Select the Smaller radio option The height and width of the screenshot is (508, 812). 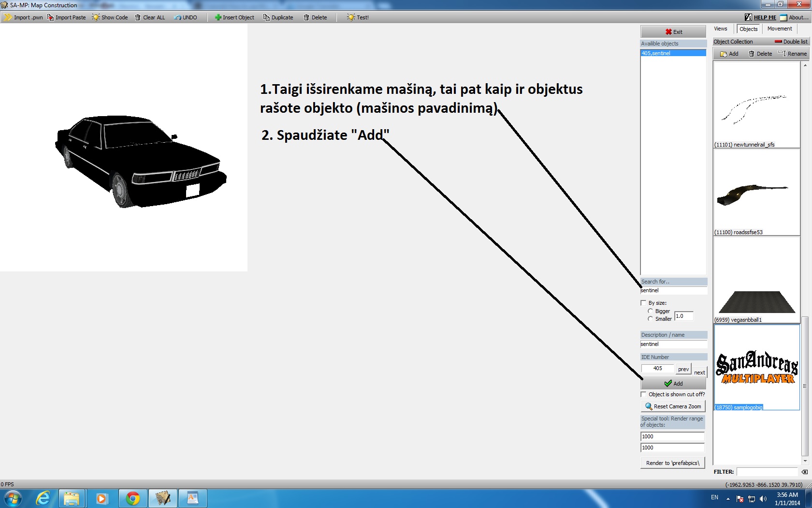pyautogui.click(x=650, y=319)
